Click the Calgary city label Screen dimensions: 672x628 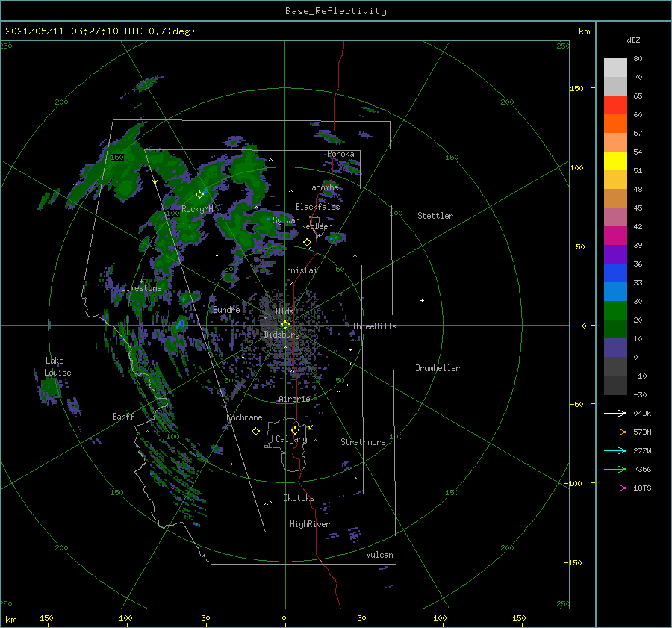291,439
